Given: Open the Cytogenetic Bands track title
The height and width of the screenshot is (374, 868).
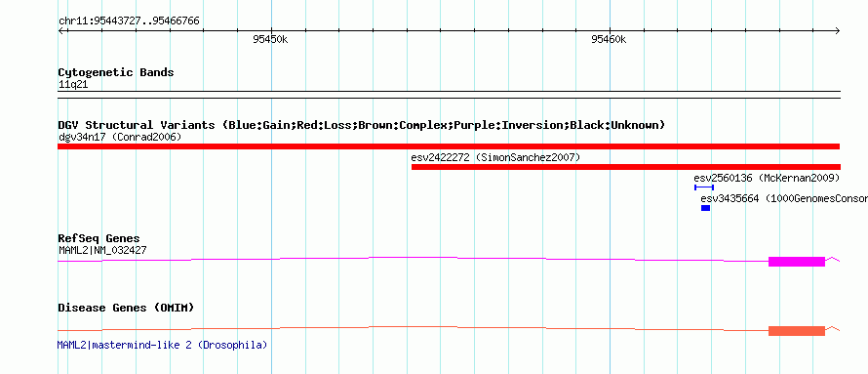Looking at the screenshot, I should click(116, 72).
